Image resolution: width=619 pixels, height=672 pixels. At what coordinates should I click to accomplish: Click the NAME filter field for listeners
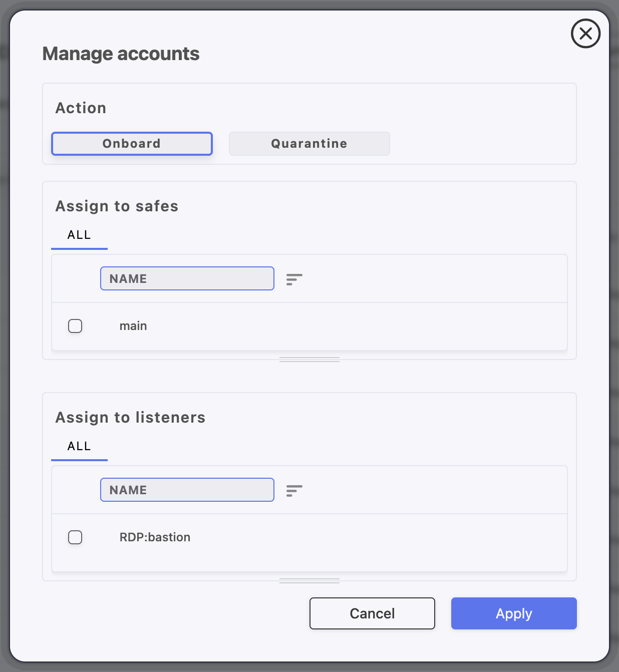point(187,490)
